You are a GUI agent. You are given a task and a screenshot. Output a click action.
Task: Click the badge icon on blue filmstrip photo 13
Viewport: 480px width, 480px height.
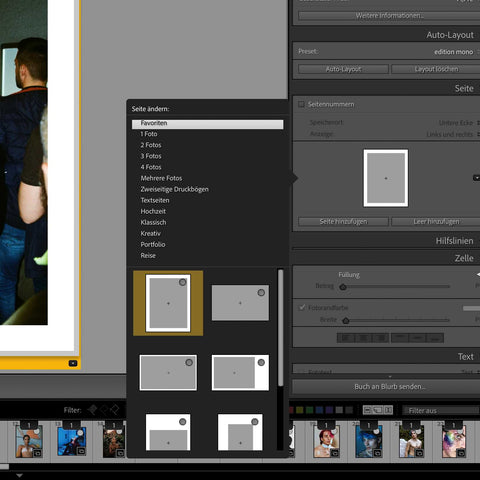(x=81, y=451)
